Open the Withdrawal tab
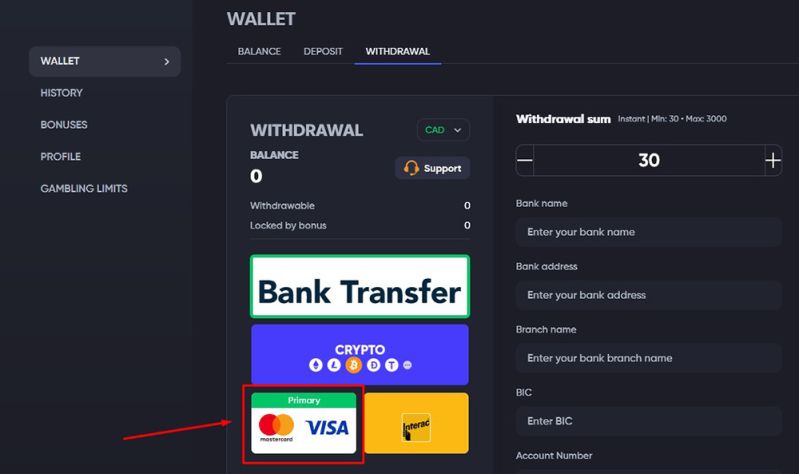The width and height of the screenshot is (799, 474). tap(397, 51)
